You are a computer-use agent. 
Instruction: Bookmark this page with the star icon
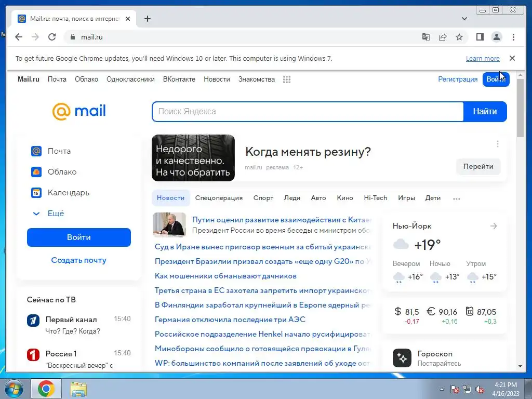click(459, 37)
